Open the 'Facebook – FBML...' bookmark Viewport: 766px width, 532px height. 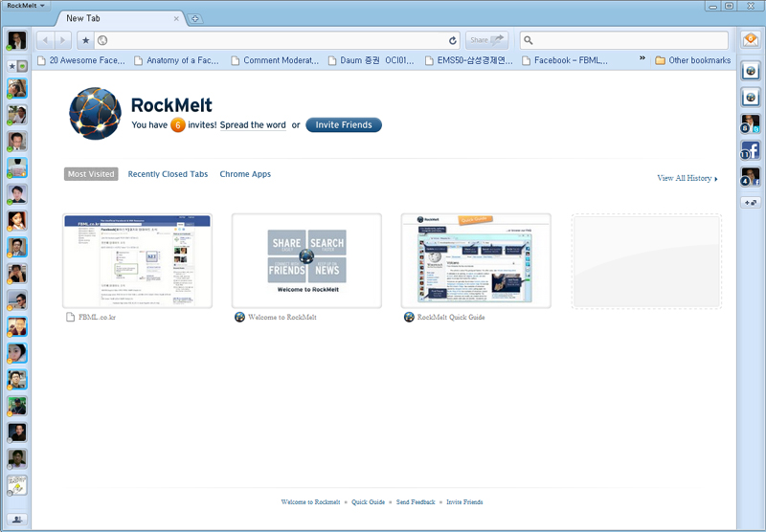565,60
